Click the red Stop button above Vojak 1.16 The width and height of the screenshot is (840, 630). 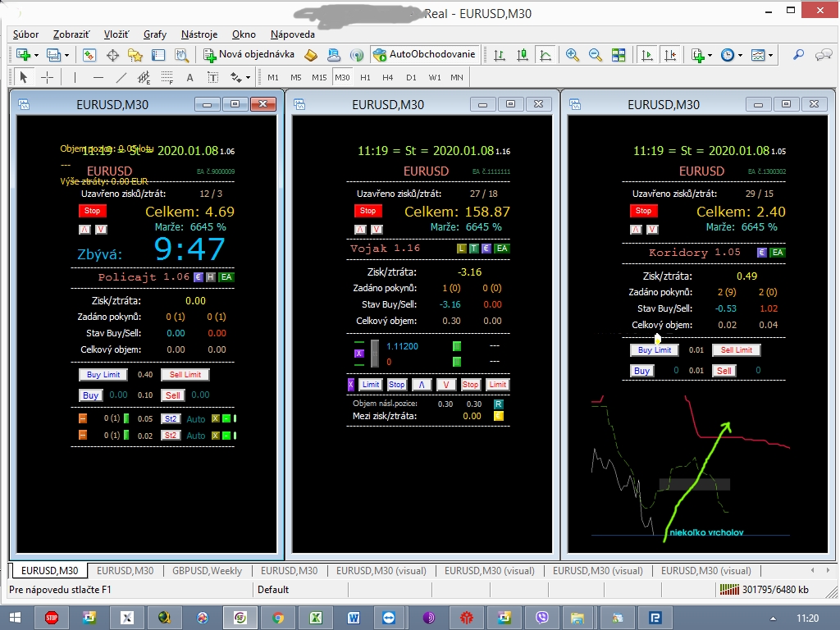(x=367, y=211)
